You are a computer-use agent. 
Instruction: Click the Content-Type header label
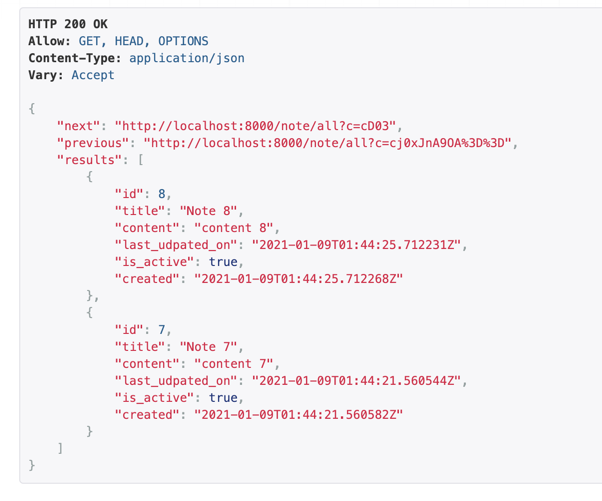click(75, 58)
